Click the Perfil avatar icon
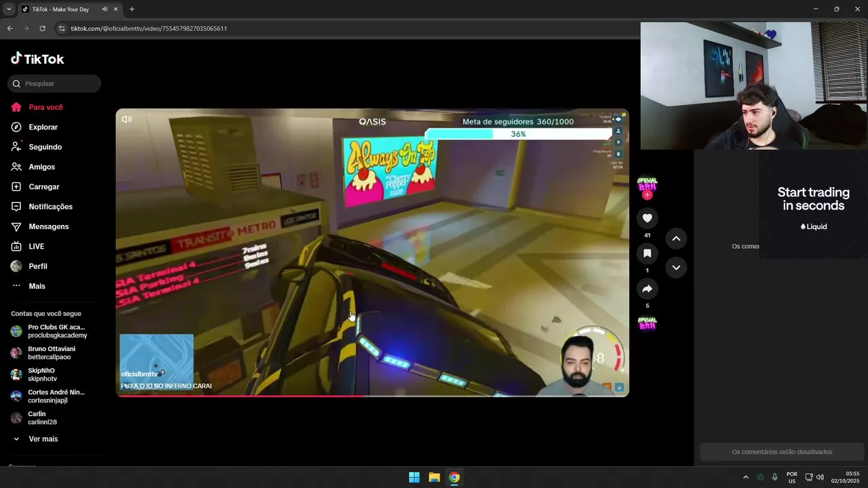 16,266
